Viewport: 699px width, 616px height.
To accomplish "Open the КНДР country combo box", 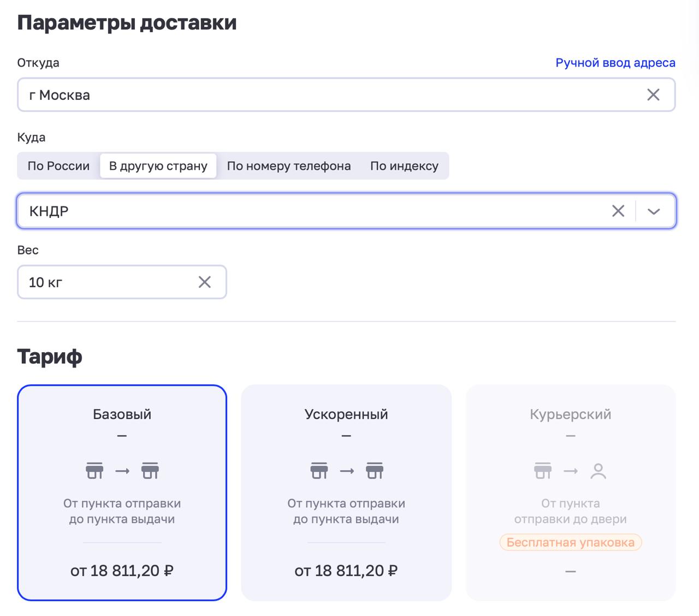I will pos(311,211).
